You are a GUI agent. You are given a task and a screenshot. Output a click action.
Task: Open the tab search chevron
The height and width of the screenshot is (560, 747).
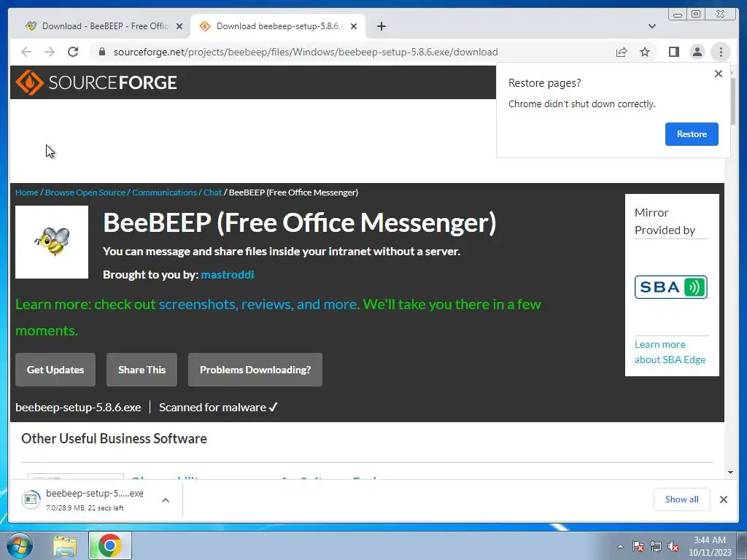pos(651,26)
